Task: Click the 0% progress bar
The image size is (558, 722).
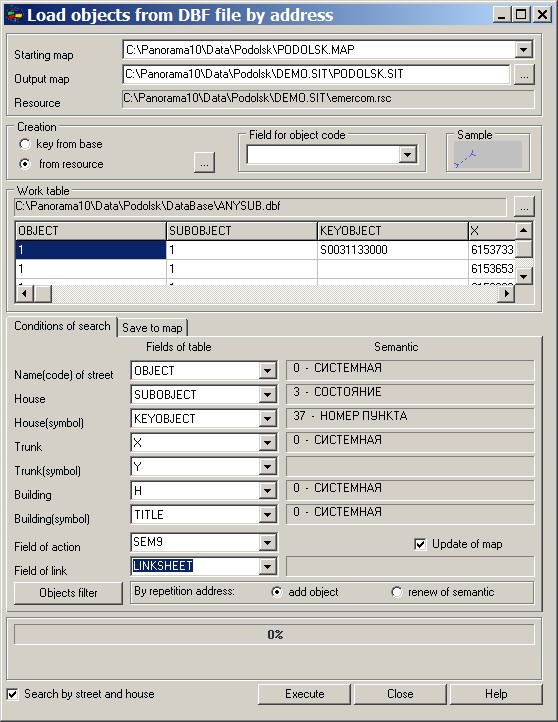Action: [274, 635]
